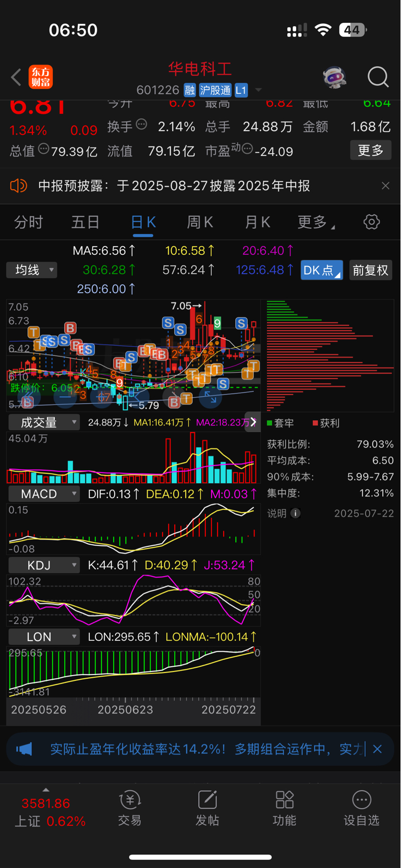
Task: Open search with the magnifier icon
Action: point(378,77)
